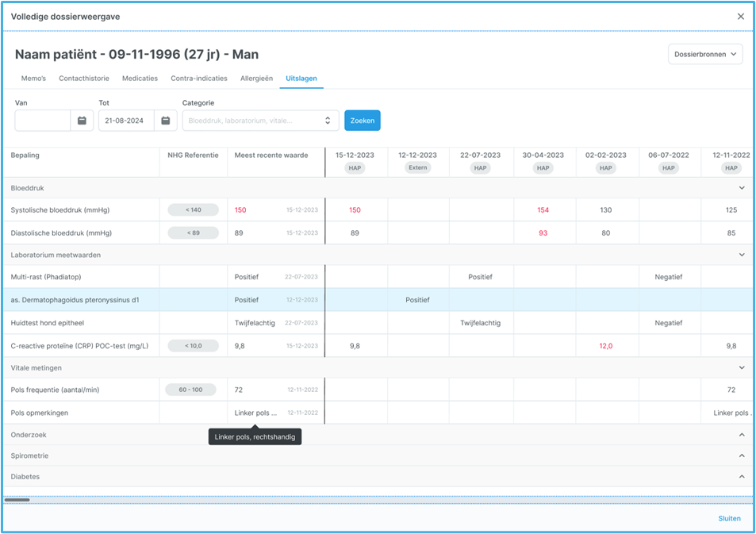
Task: Click the horizontal scrollbar thumb
Action: 17,500
